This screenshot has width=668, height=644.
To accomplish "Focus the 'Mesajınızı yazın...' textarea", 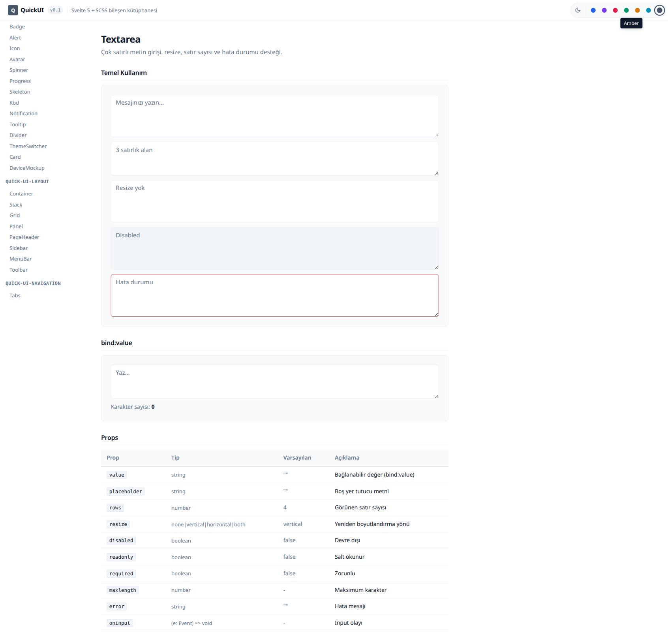I will point(275,116).
